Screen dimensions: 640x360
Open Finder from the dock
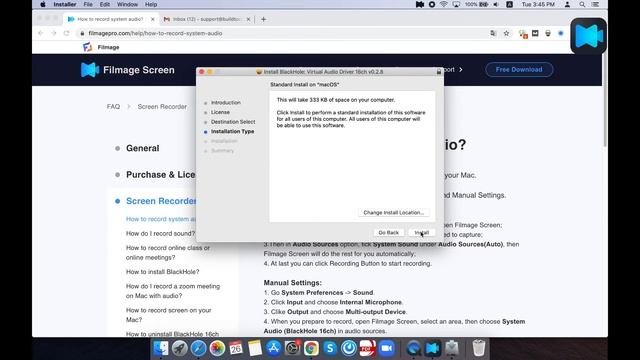(161, 348)
